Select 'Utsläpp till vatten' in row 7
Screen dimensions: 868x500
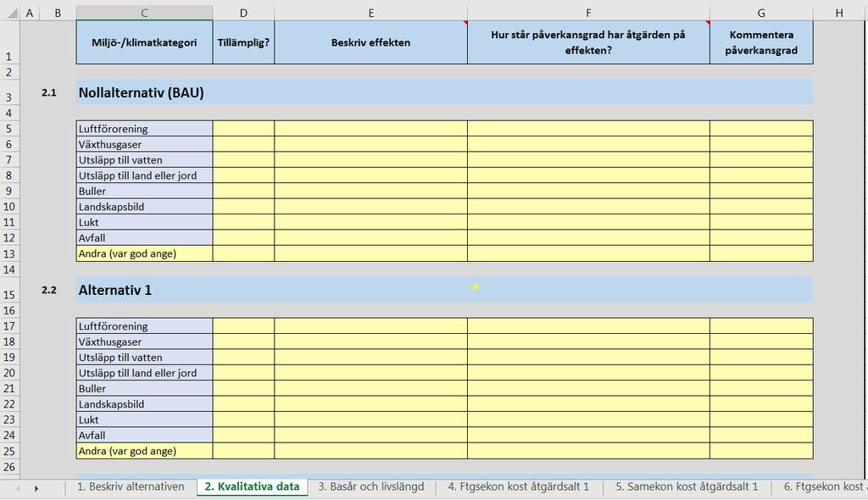click(144, 159)
